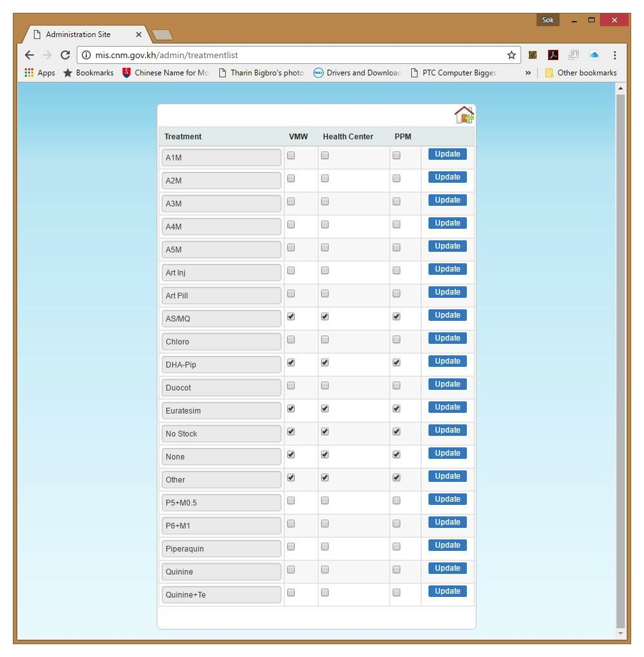Click the Euratesim treatment name field
This screenshot has width=644, height=657.
221,410
